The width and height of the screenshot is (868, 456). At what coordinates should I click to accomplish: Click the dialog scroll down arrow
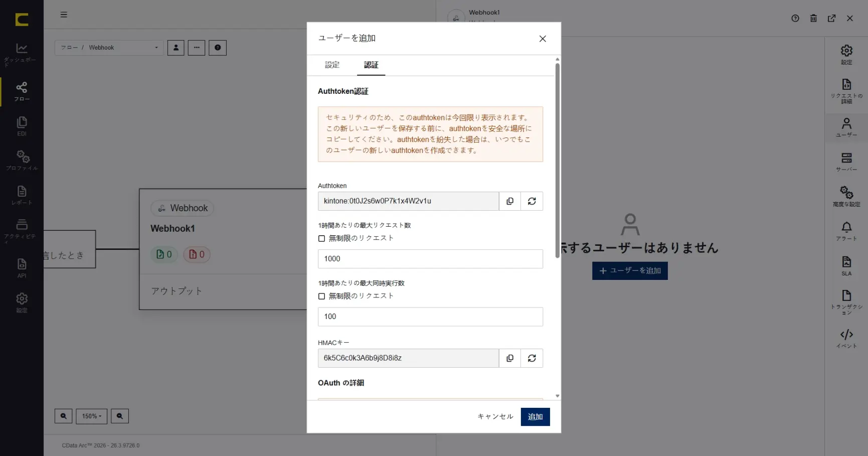click(x=558, y=396)
